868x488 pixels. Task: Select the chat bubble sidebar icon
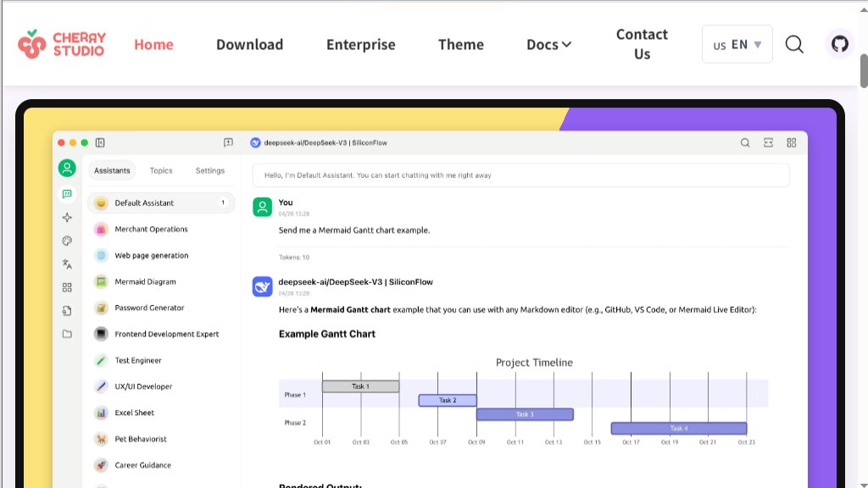pos(67,194)
